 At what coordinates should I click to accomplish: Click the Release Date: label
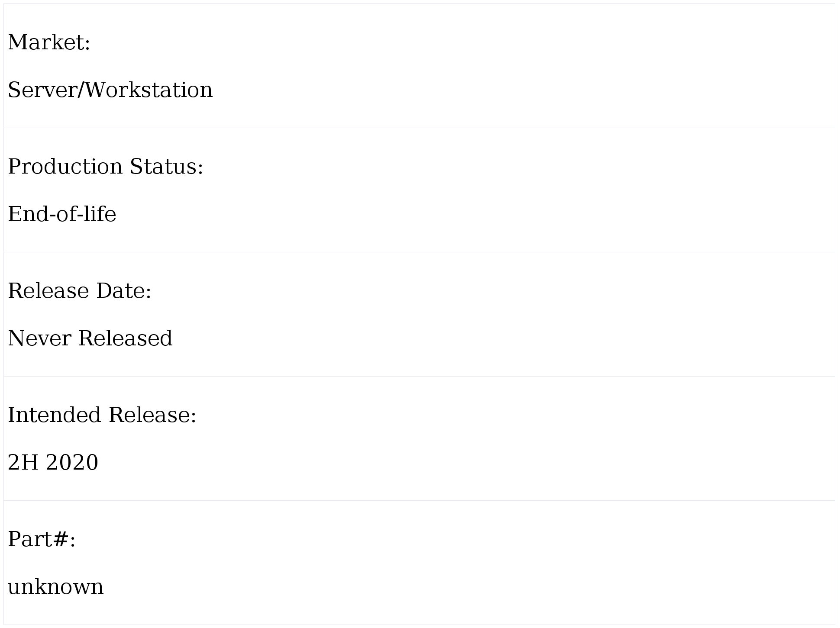tap(80, 291)
